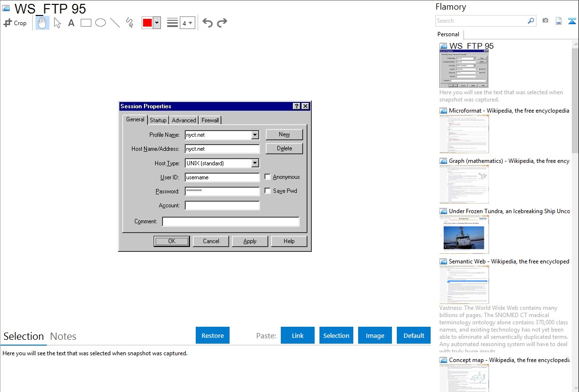579x392 pixels.
Task: Expand the Profile Name dropdown
Action: (x=255, y=135)
